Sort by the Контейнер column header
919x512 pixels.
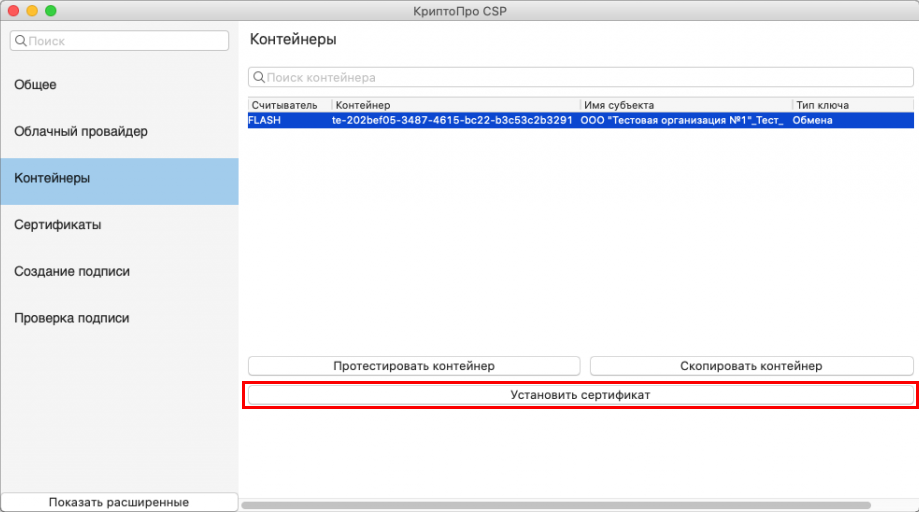(455, 105)
